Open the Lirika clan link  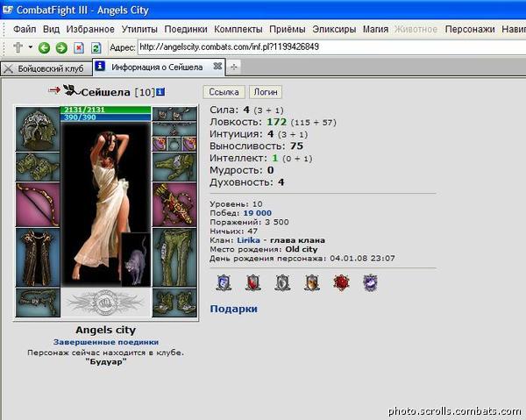(x=249, y=240)
